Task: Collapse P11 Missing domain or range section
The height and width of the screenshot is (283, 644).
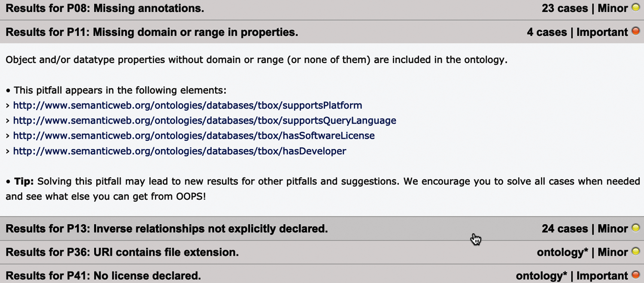Action: (x=152, y=32)
